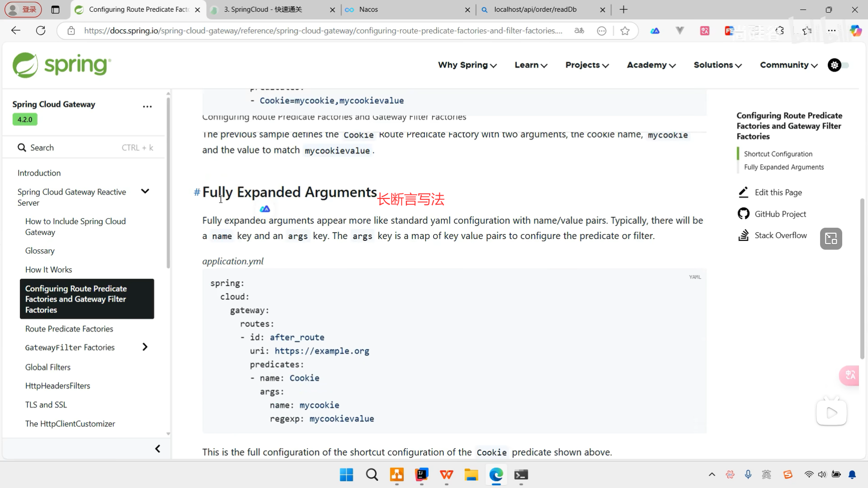Toggle the immersive reader Aあ button
868x488 pixels.
pos(579,31)
